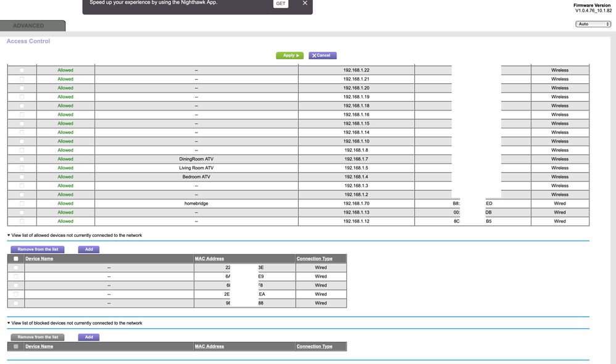This screenshot has height=364, width=616.
Task: Collapse the blocked devices not connected list
Action: (9, 323)
